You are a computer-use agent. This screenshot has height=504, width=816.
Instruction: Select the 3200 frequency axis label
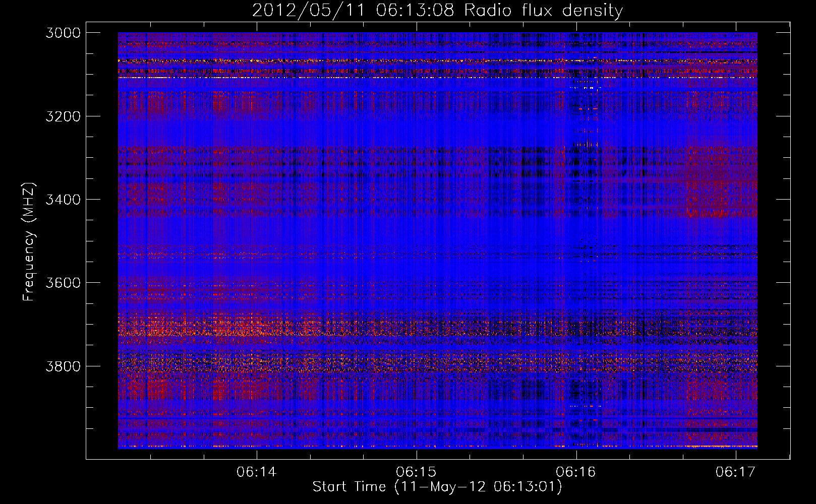[x=63, y=116]
